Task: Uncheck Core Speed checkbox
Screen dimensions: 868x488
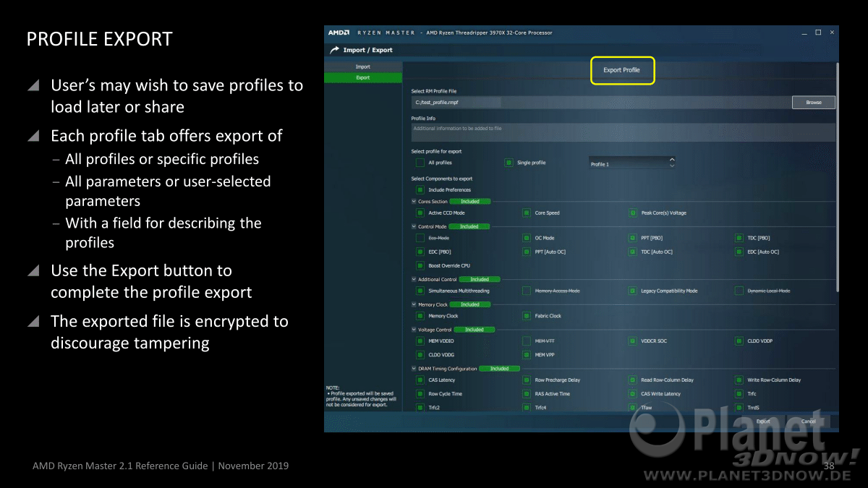Action: click(527, 213)
